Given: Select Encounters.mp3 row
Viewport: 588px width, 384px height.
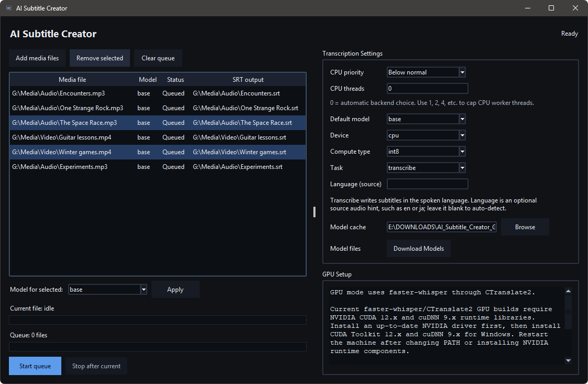Looking at the screenshot, I should coord(158,93).
